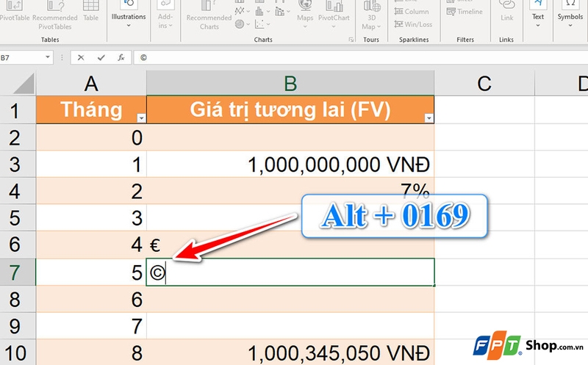This screenshot has height=365, width=588.
Task: Click the Insert Function fx icon
Action: click(x=121, y=57)
